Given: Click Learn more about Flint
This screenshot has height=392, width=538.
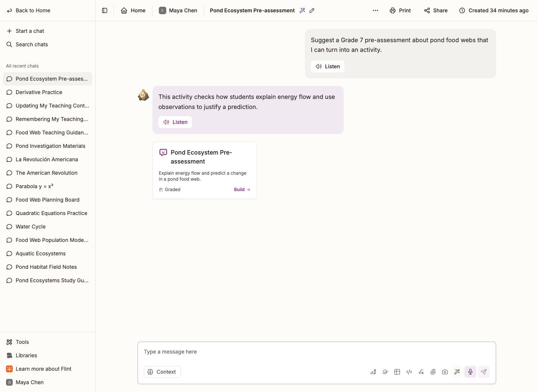Looking at the screenshot, I should point(47,369).
